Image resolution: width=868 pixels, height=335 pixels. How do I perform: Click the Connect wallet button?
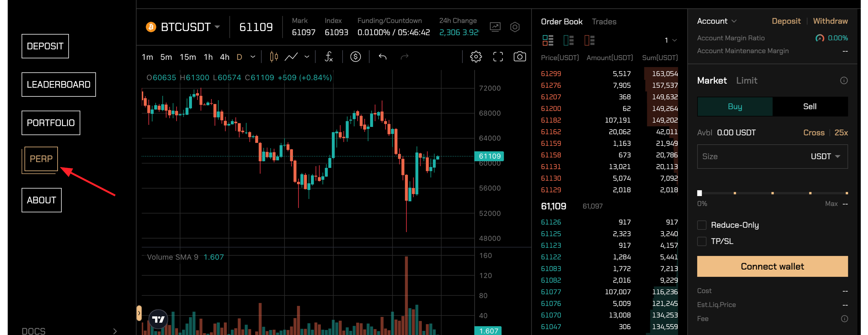coord(772,266)
